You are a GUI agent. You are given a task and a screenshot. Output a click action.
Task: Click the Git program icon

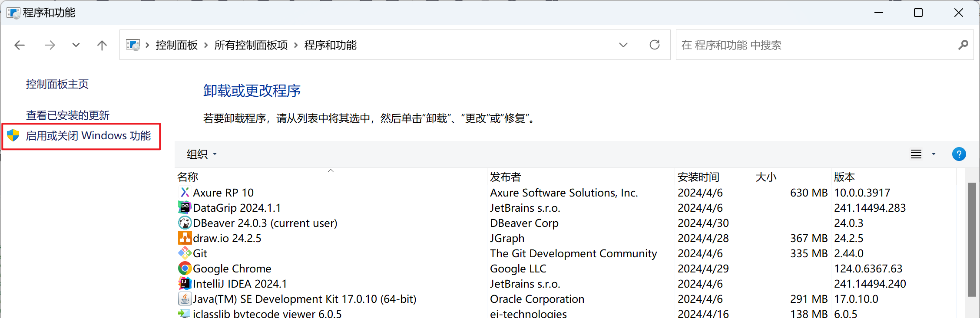[185, 253]
